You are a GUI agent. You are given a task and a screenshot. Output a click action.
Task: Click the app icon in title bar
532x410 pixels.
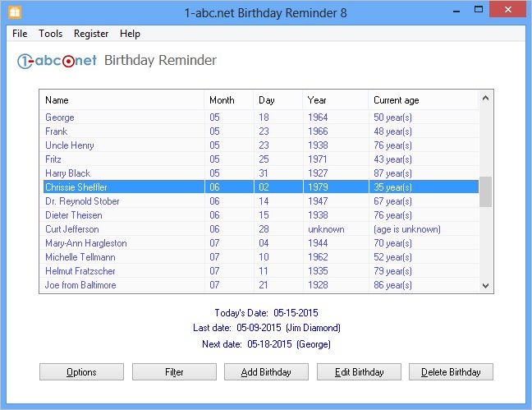(14, 12)
